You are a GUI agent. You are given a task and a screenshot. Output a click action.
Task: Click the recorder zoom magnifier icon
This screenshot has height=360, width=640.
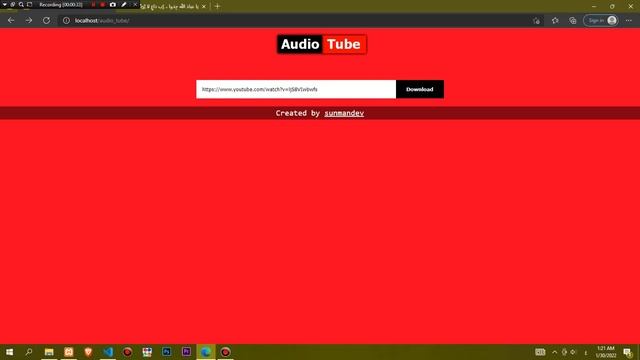pyautogui.click(x=21, y=4)
